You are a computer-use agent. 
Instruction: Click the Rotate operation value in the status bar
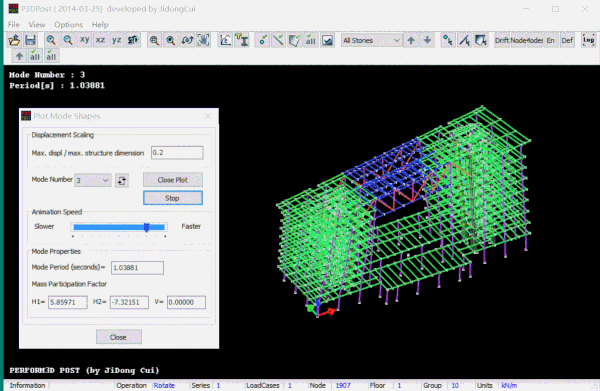pos(164,386)
